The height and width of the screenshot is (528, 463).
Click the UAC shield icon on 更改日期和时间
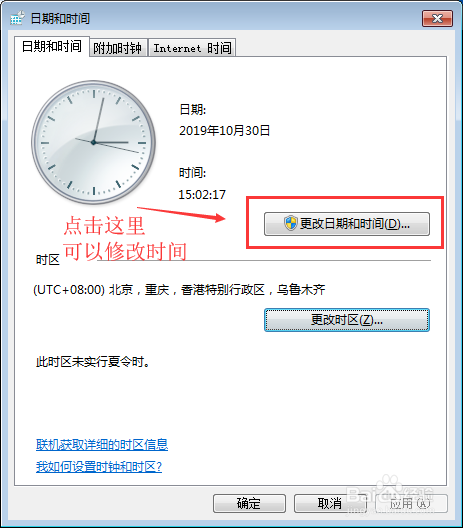[290, 223]
